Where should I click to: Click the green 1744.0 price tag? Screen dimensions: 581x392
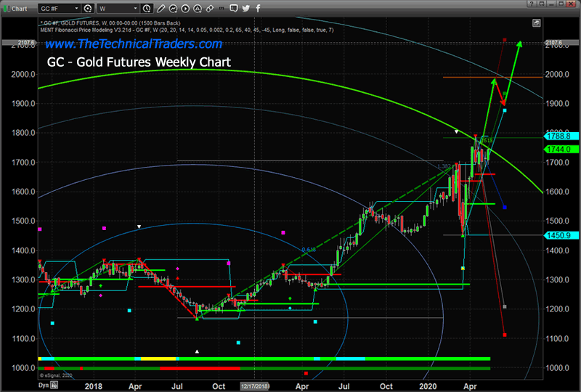click(561, 150)
